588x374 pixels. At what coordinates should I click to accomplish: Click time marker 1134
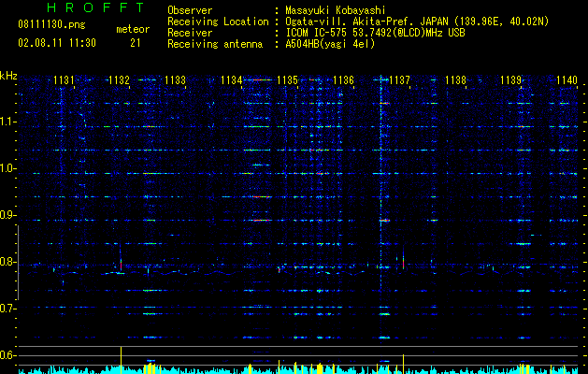(x=232, y=80)
